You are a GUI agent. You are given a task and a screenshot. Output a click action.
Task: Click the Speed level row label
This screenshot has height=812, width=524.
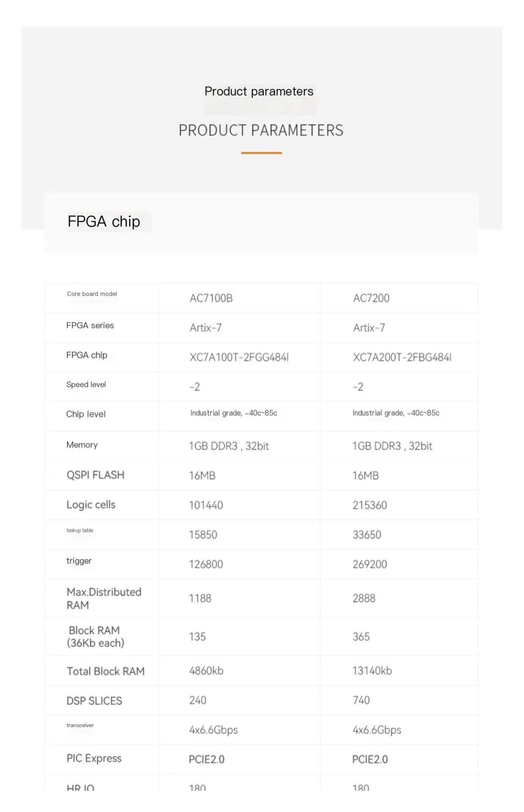tap(86, 384)
